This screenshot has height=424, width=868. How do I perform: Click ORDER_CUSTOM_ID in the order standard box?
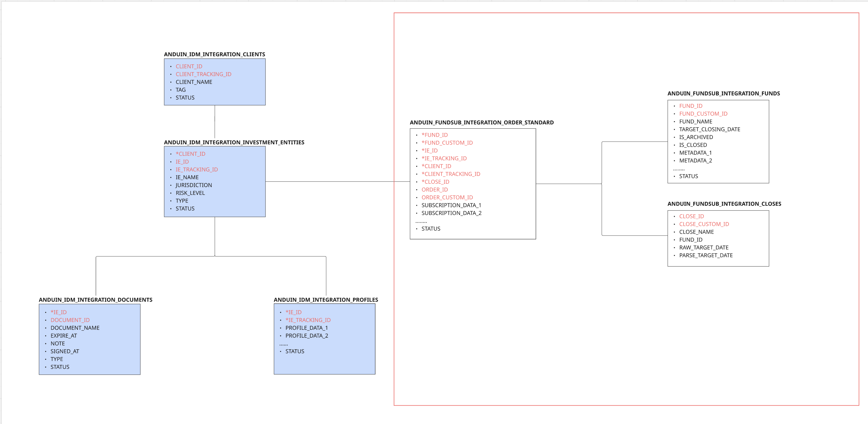(x=447, y=197)
